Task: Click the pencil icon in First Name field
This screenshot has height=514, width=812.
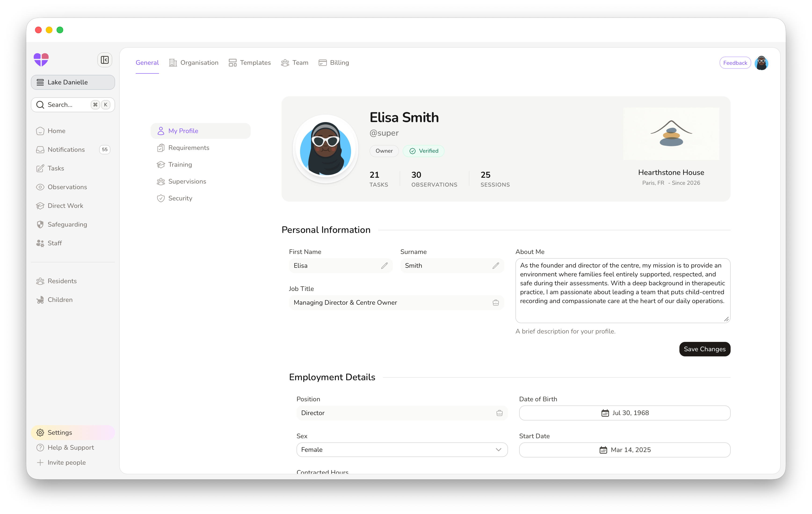Action: (x=384, y=266)
